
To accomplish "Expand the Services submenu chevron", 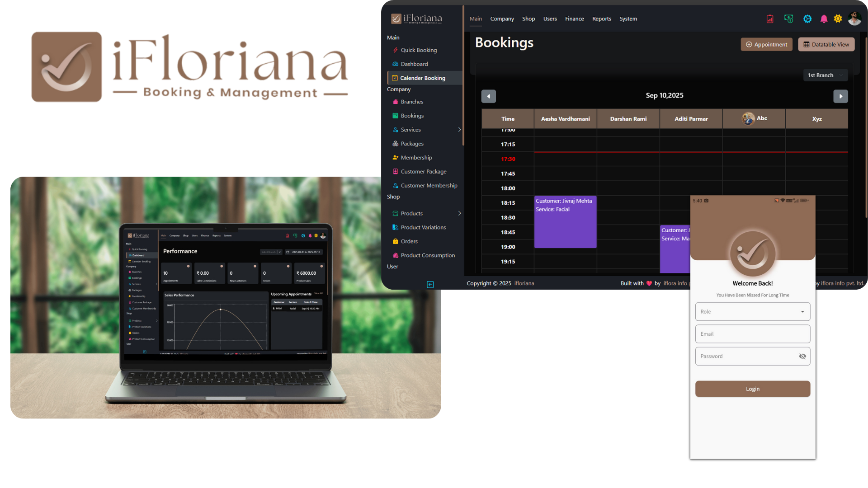I will (x=460, y=130).
